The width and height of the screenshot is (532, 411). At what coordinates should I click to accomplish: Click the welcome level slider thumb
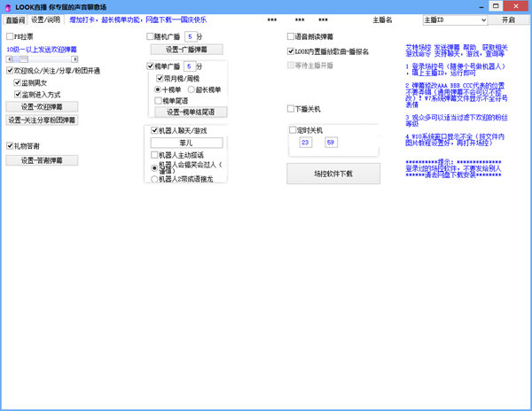23,59
